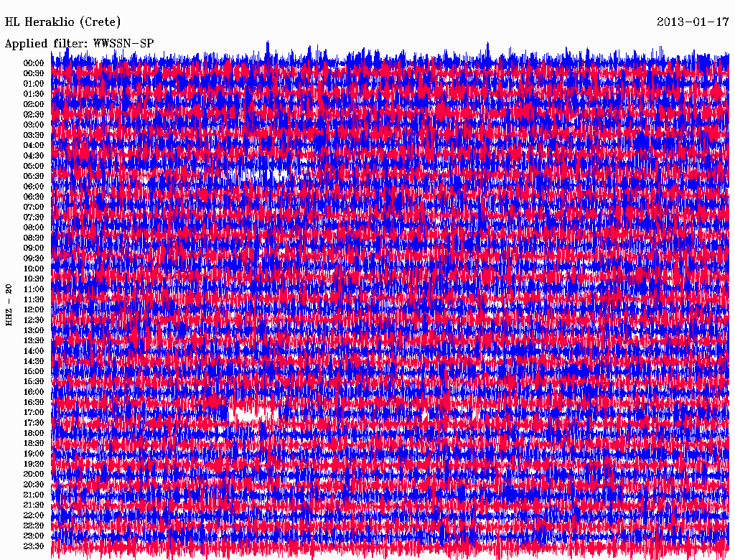
Task: Click the 20:00 time label
Action: (34, 474)
